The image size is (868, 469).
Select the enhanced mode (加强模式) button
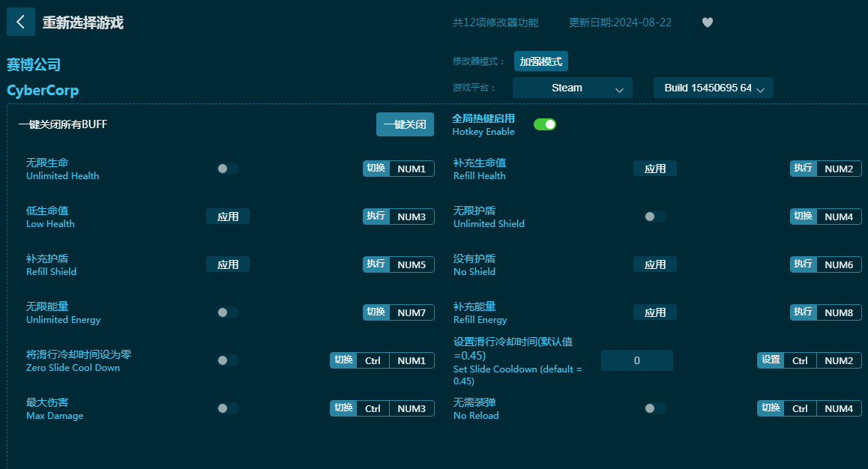[x=540, y=61]
